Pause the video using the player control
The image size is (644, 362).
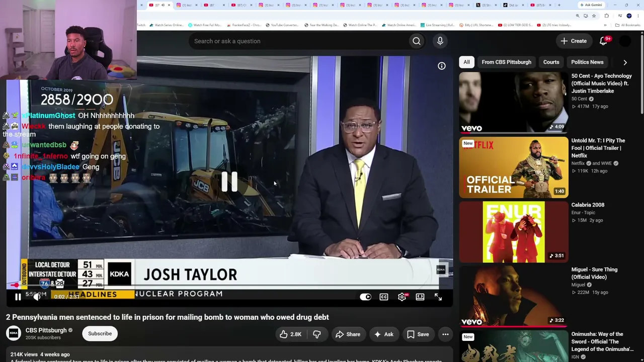point(18,297)
